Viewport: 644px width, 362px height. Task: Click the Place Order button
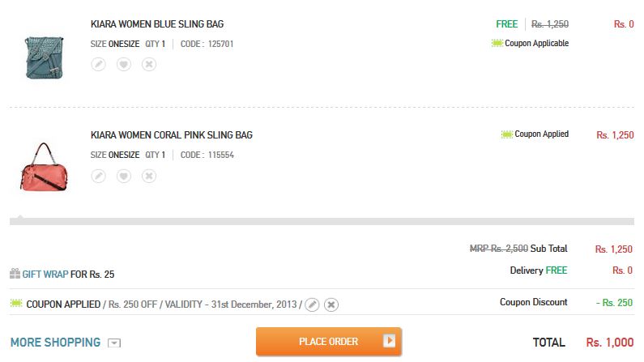pyautogui.click(x=329, y=341)
